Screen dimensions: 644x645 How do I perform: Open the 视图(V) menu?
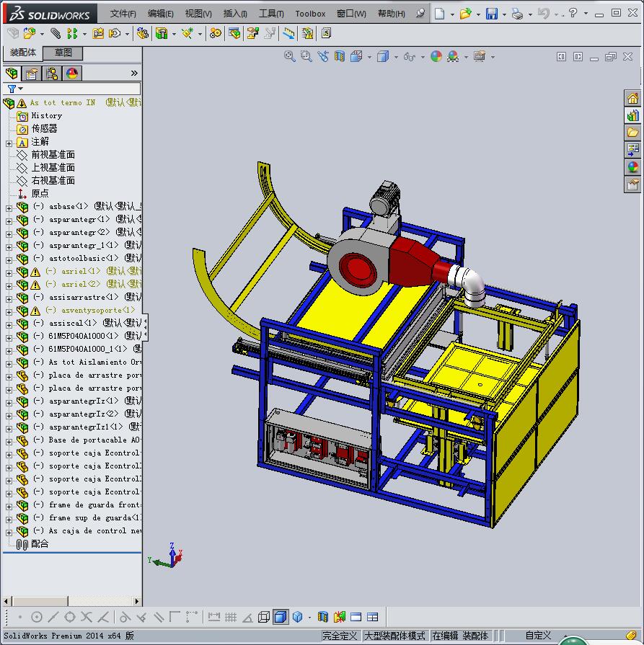[x=198, y=14]
